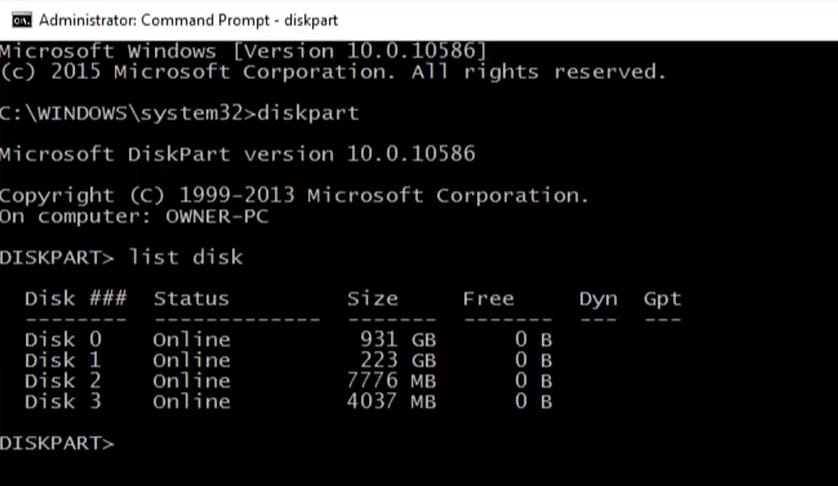This screenshot has width=838, height=486.
Task: Click the "Dyn" column header
Action: tap(598, 298)
